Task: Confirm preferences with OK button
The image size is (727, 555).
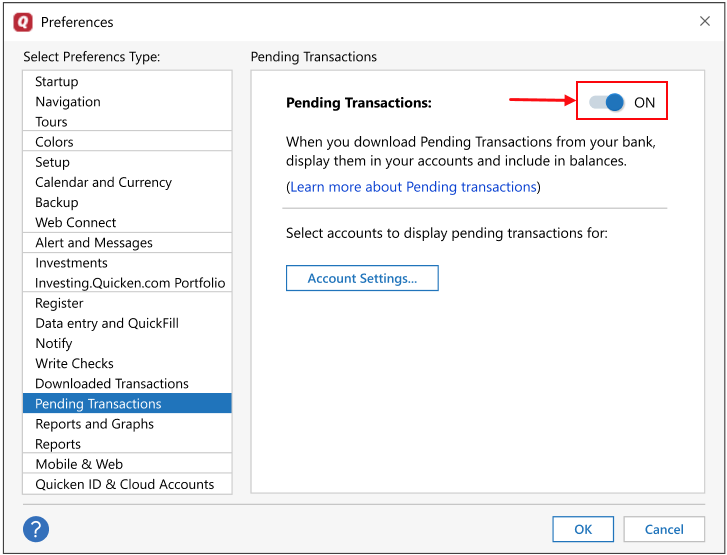Action: coord(583,529)
